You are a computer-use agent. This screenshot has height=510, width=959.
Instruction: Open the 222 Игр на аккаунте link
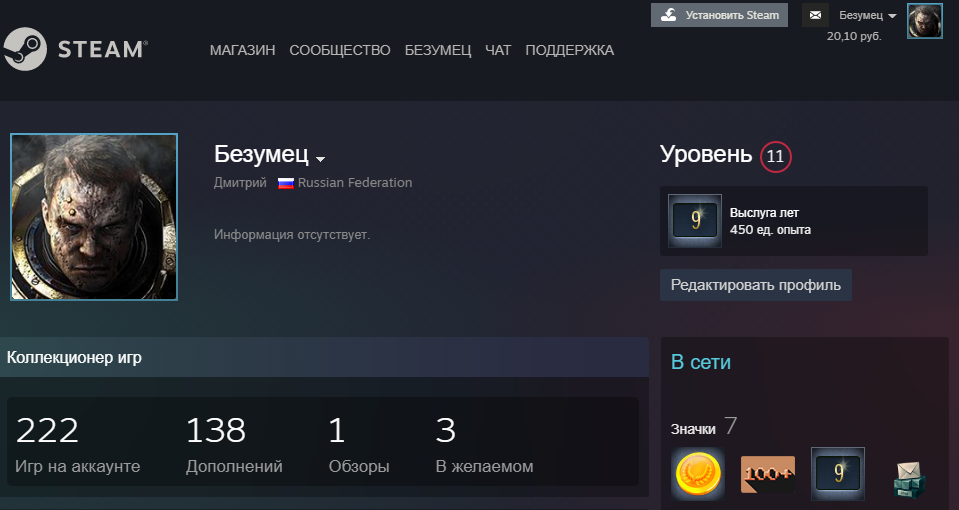coord(78,445)
